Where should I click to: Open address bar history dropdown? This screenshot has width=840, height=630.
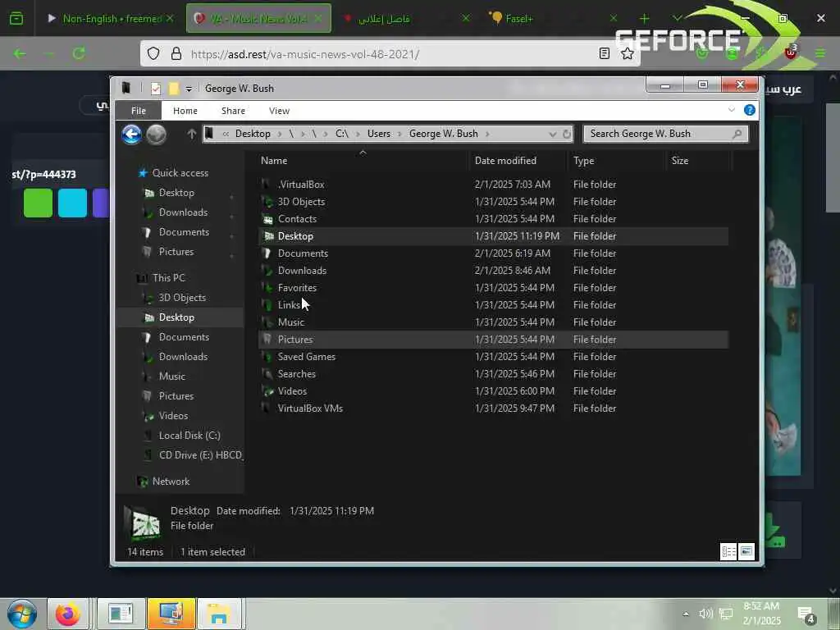click(552, 134)
